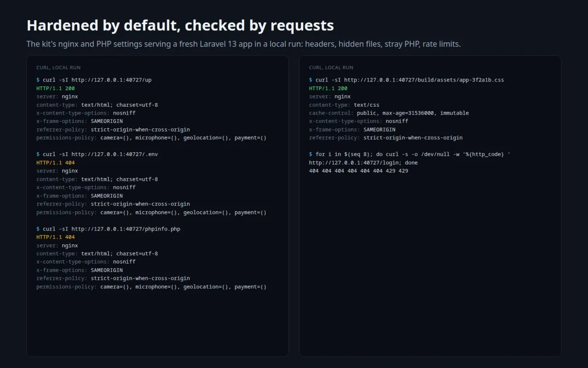Screen dimensions: 588x368
Task: Click the referrer-policy line in the /.env response
Action: point(113,204)
